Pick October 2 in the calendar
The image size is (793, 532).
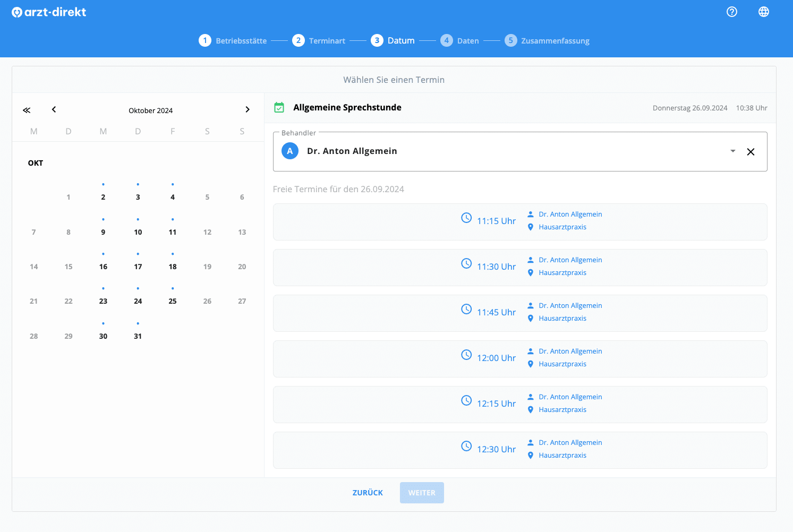pyautogui.click(x=103, y=197)
